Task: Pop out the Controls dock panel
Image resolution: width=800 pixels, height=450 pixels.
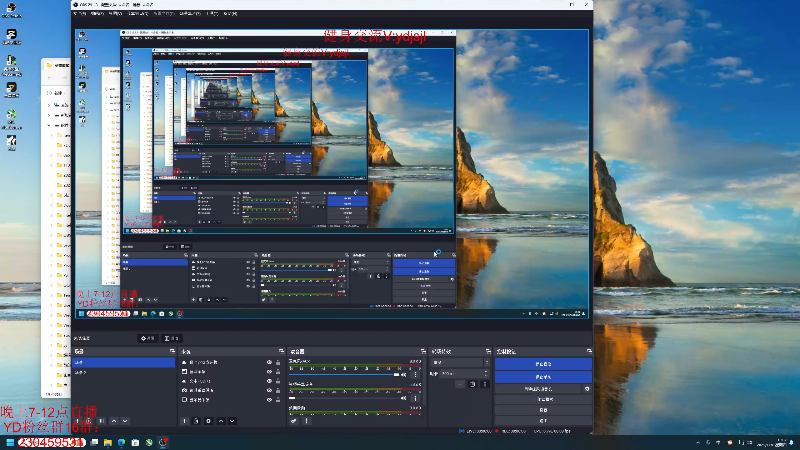Action: [589, 352]
